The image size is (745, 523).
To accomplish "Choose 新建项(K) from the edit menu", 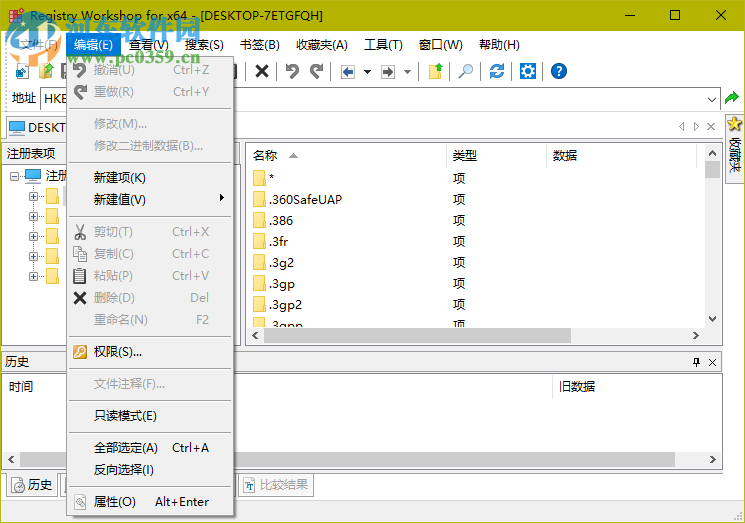I will click(150, 178).
